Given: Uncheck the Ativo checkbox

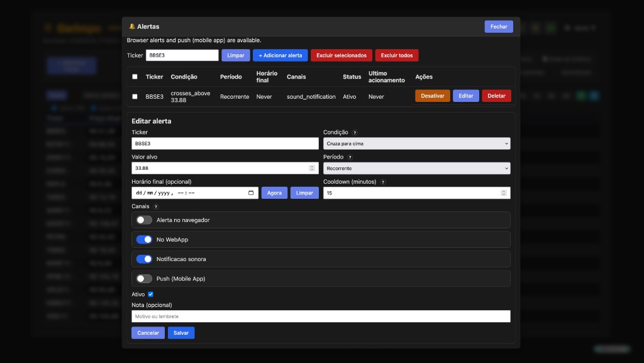Looking at the screenshot, I should tap(151, 294).
